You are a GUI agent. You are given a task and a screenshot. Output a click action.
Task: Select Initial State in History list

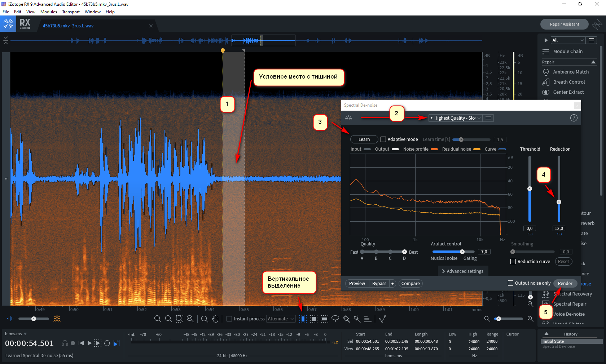553,341
